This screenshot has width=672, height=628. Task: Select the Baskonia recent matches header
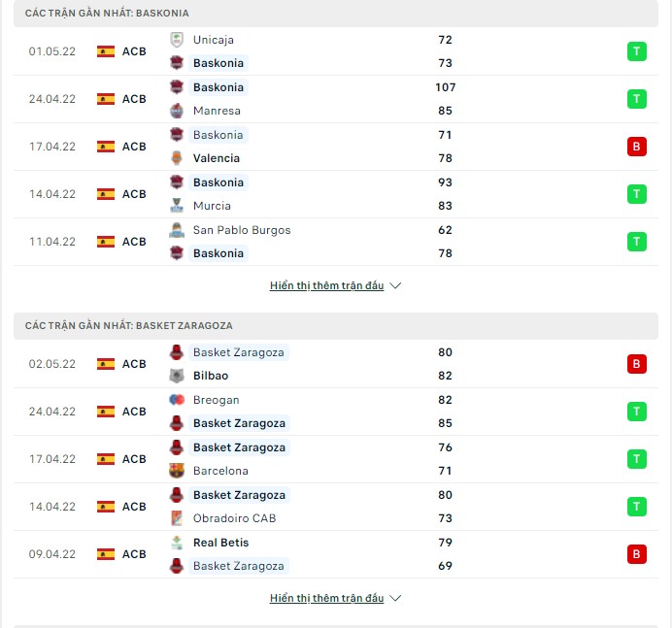pyautogui.click(x=336, y=14)
